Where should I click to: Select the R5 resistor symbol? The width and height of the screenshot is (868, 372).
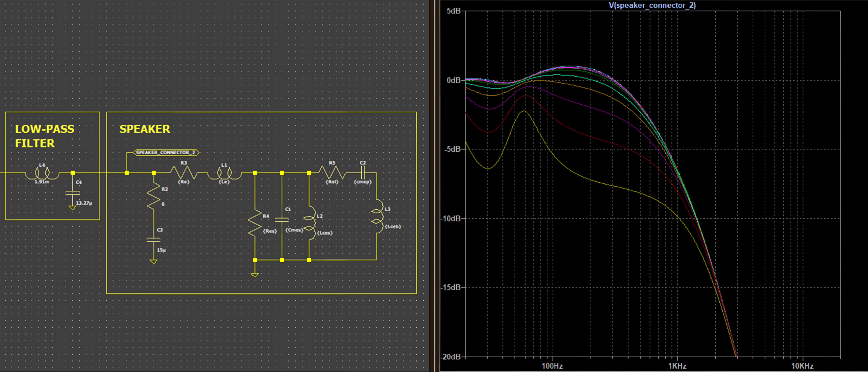click(332, 172)
